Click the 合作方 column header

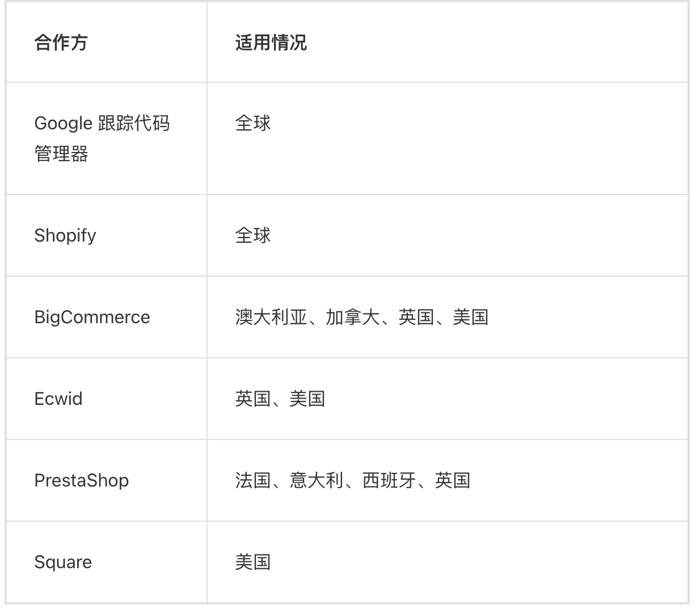(61, 43)
